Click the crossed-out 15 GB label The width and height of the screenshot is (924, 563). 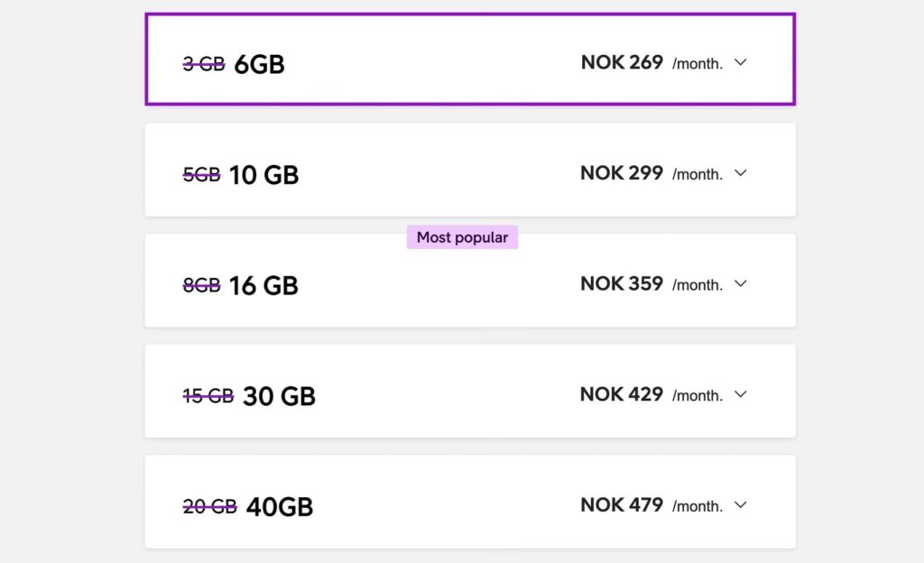click(x=208, y=395)
